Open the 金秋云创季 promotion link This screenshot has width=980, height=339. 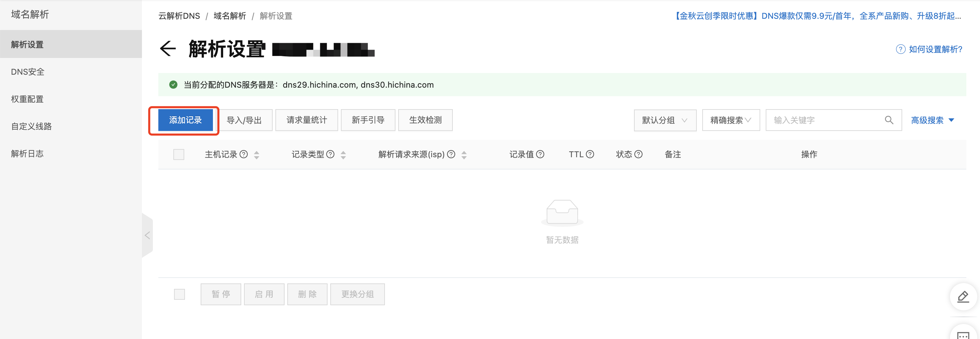(818, 16)
